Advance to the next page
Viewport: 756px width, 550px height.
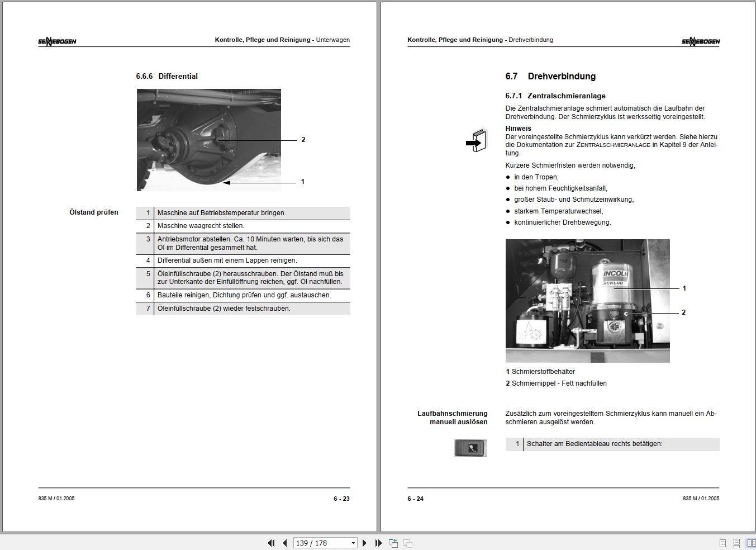coord(365,543)
